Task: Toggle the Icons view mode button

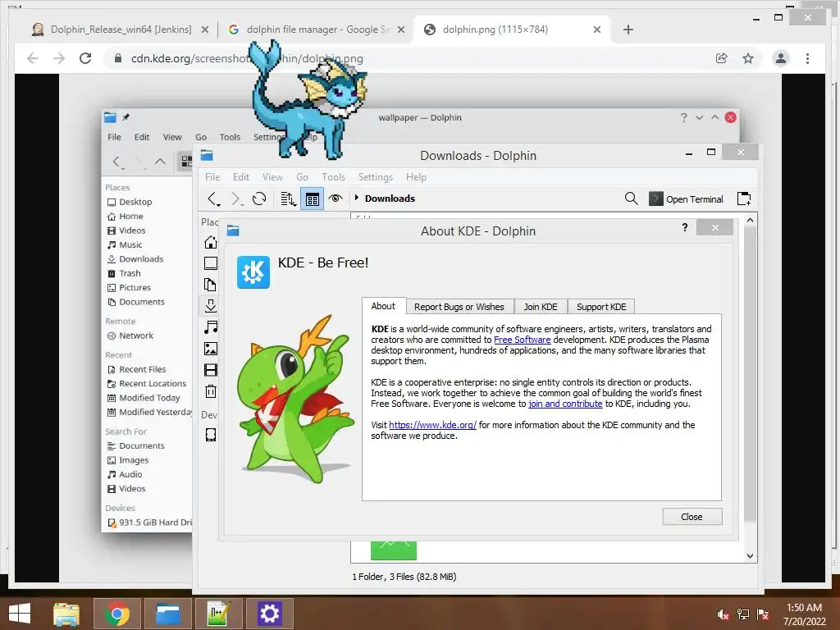Action: point(313,199)
